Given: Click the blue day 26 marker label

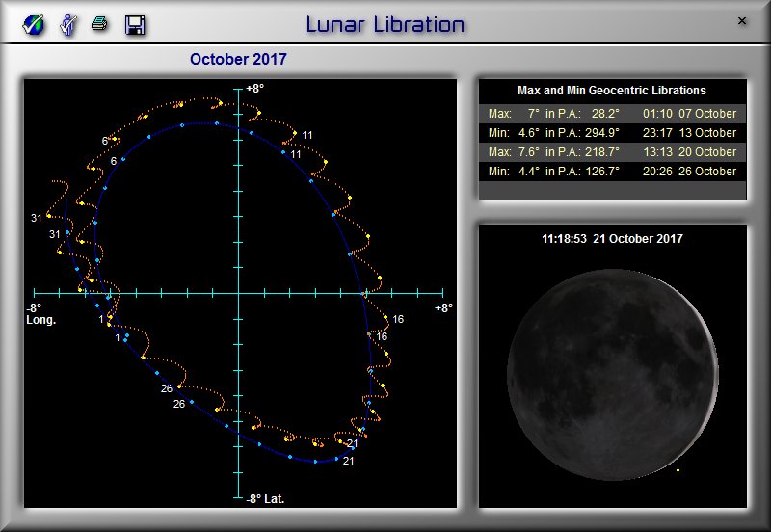Looking at the screenshot, I should (x=178, y=405).
